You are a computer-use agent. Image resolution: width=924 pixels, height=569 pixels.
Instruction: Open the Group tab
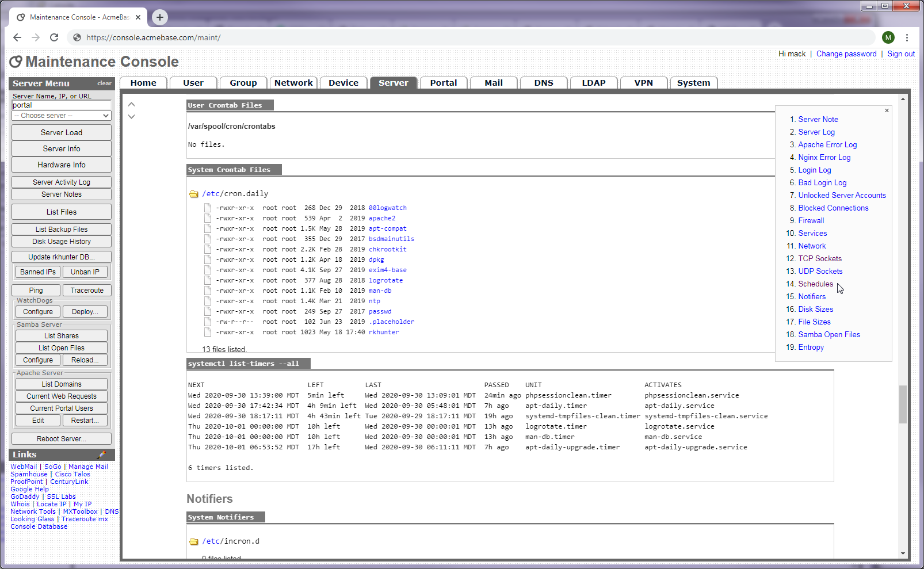[x=243, y=83]
